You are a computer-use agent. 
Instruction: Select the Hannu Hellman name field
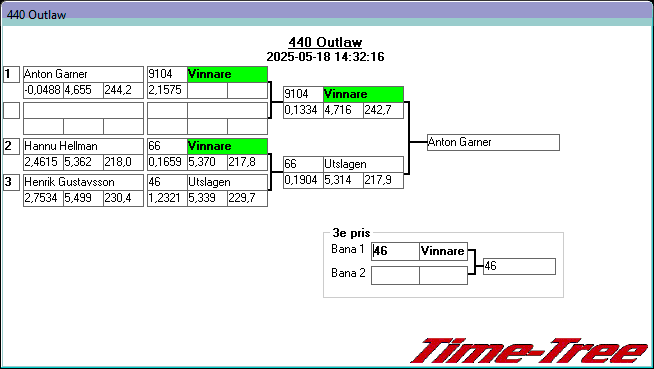pos(83,146)
